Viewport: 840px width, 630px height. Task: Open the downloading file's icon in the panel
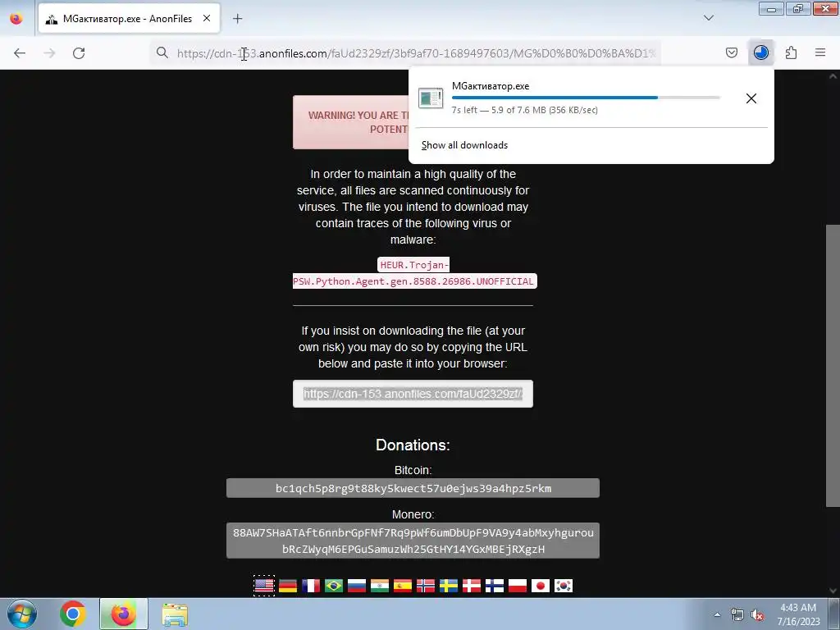(x=431, y=98)
